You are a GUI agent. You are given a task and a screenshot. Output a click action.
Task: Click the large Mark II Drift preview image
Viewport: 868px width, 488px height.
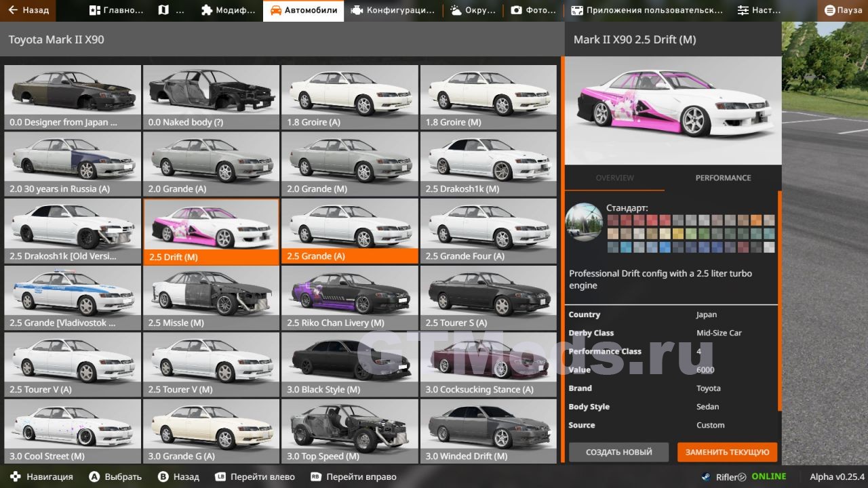[673, 111]
